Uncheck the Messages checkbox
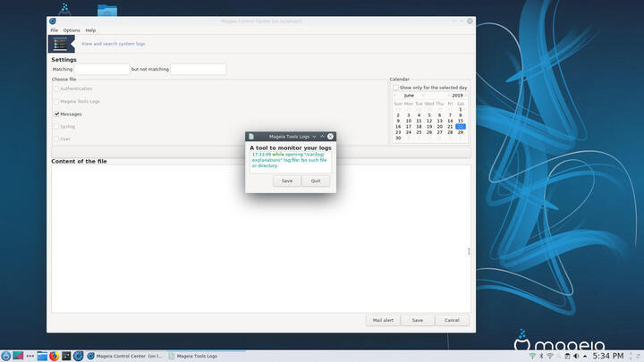The width and height of the screenshot is (644, 362). [56, 114]
